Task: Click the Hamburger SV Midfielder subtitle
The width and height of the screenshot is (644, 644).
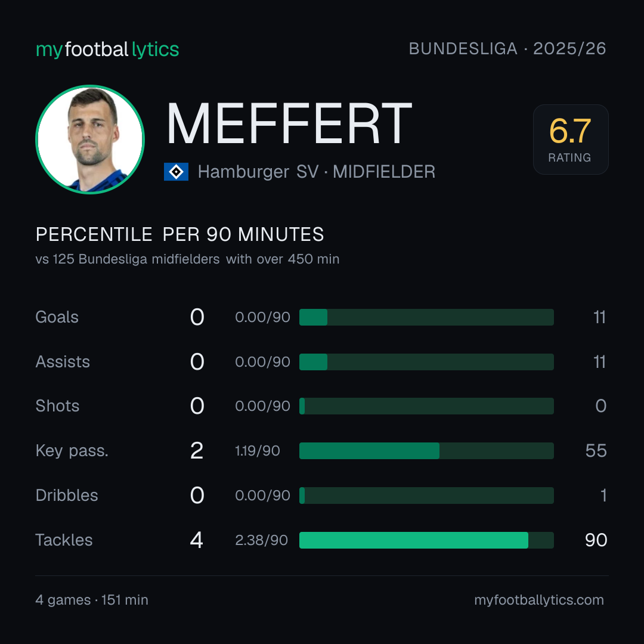Action: click(x=316, y=172)
